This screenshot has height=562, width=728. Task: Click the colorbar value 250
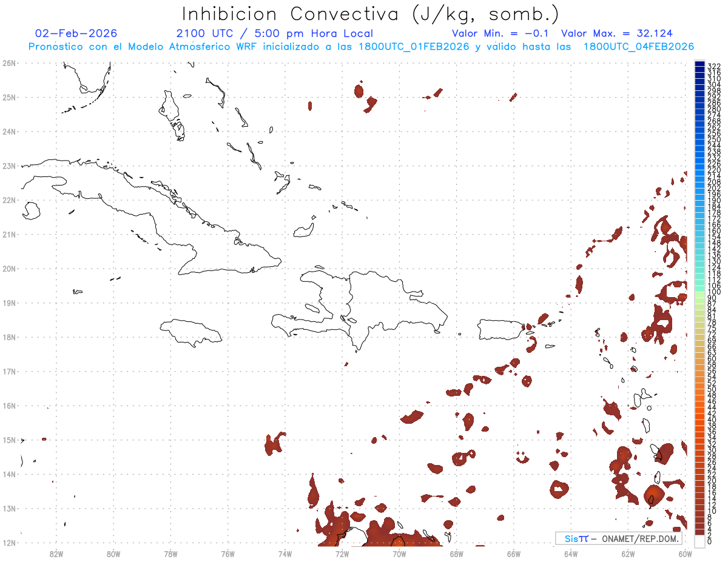click(x=714, y=139)
